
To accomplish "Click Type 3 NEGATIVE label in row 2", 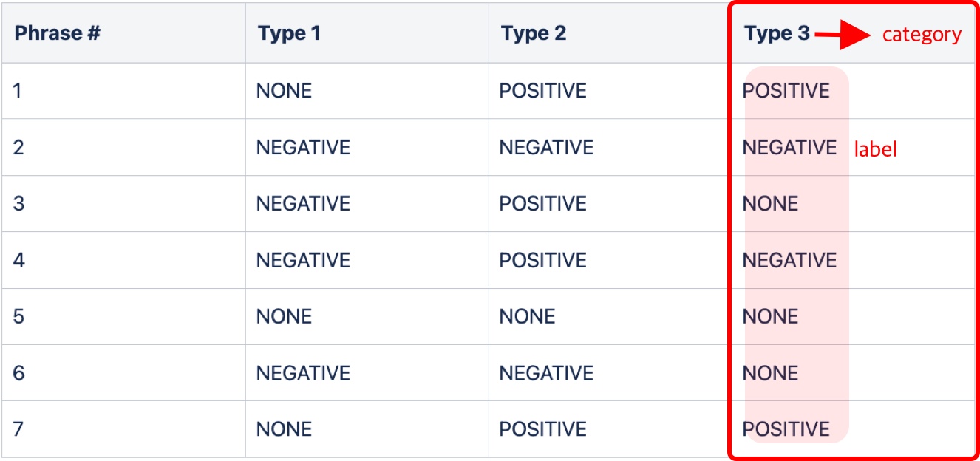I will (x=789, y=148).
